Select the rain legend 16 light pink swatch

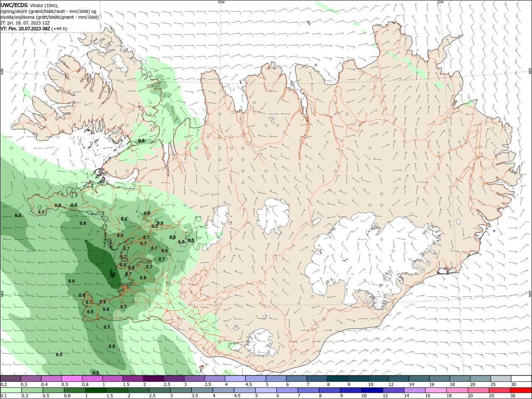pos(436,390)
